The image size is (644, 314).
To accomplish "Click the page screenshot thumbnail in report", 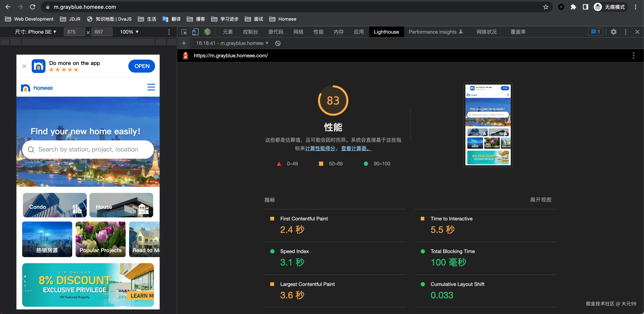I will tap(488, 125).
